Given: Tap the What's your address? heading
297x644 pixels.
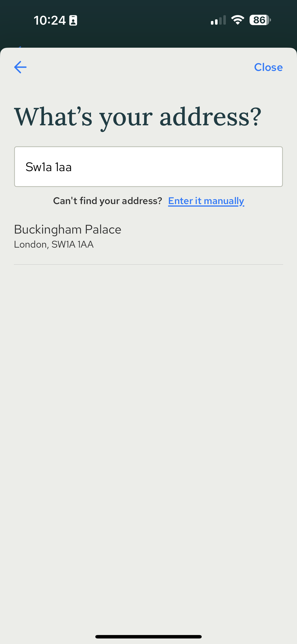Looking at the screenshot, I should coord(137,117).
